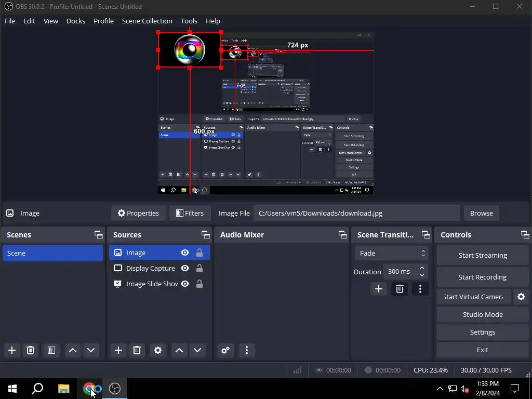Screen dimensions: 532x399
Task: Click the Image File path field
Action: point(357,213)
